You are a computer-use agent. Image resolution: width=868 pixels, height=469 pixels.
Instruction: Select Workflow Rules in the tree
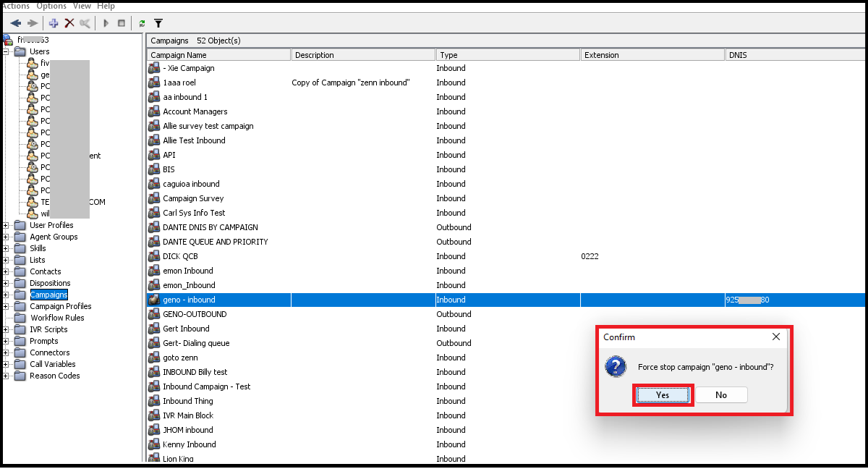(57, 318)
